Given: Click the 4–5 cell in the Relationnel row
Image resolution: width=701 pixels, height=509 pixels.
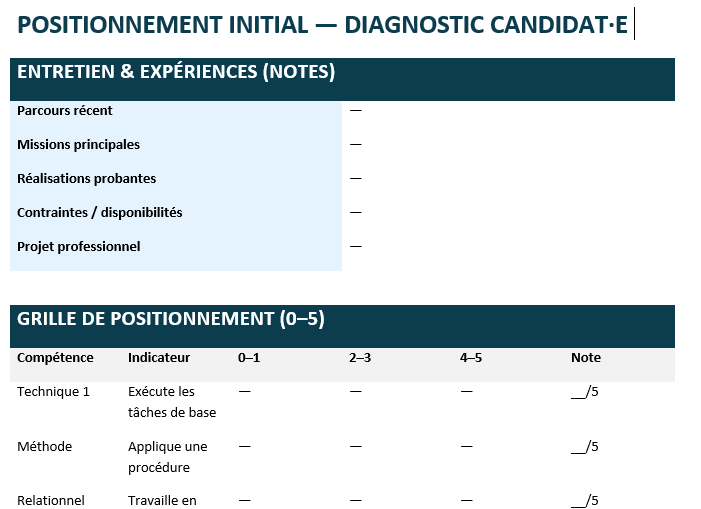Looking at the screenshot, I should 467,500.
